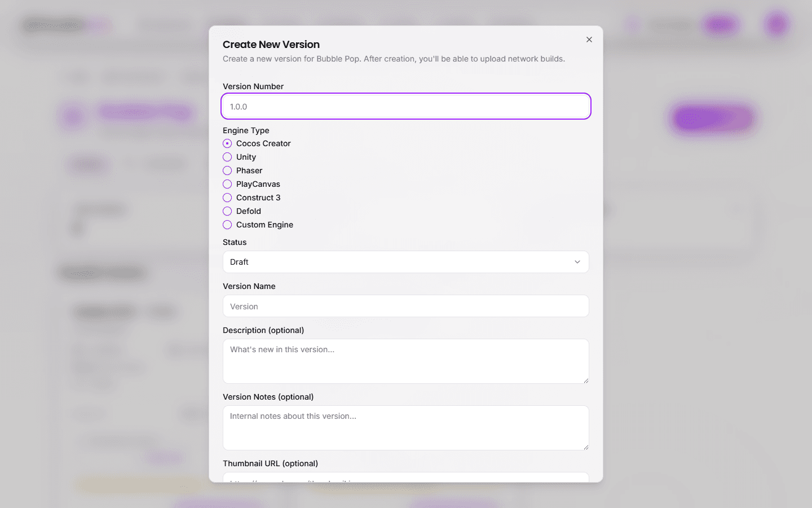Click the Description textarea resize grip
The image size is (812, 508).
click(586, 382)
